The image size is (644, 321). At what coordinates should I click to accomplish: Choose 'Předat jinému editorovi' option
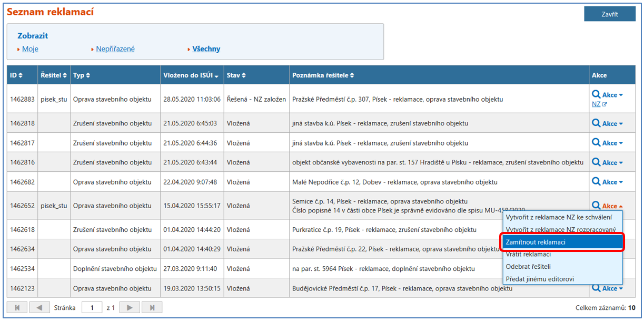coord(540,279)
